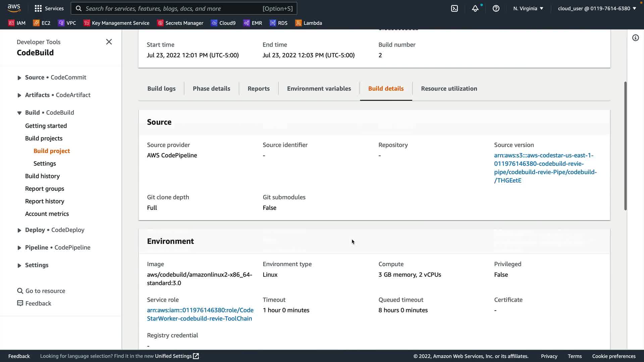This screenshot has height=362, width=644.
Task: Click the AWS console search field
Action: tap(184, 8)
